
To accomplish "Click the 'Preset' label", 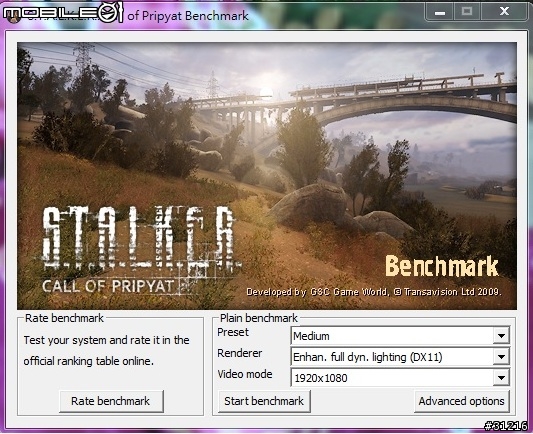I will click(233, 332).
